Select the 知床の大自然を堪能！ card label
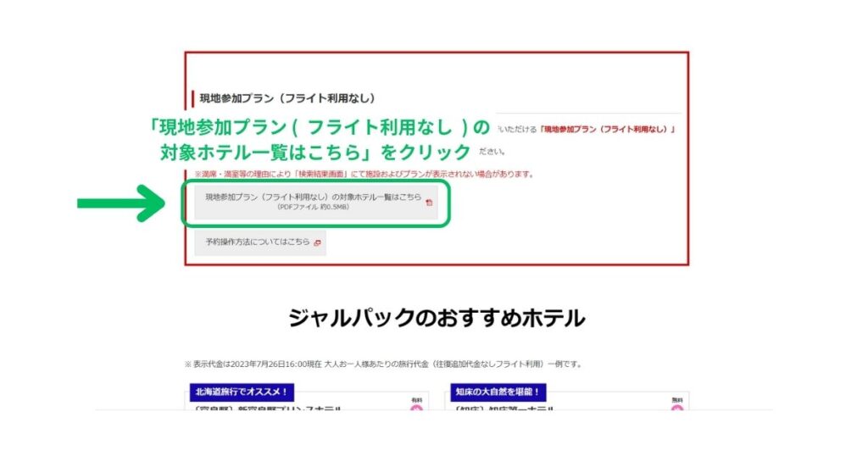The image size is (868, 456). coord(498,392)
